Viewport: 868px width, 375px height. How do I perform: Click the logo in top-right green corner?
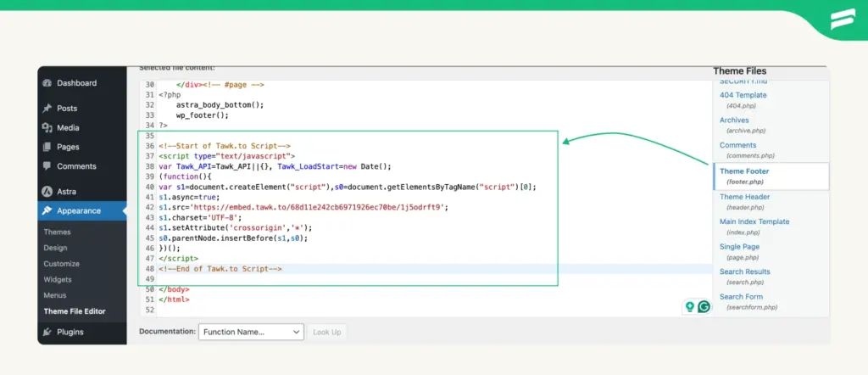click(x=843, y=19)
